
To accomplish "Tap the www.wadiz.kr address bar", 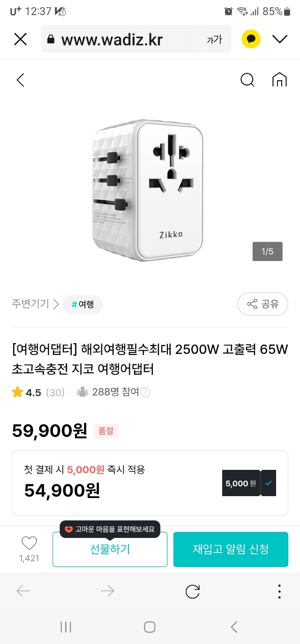I will click(x=112, y=40).
